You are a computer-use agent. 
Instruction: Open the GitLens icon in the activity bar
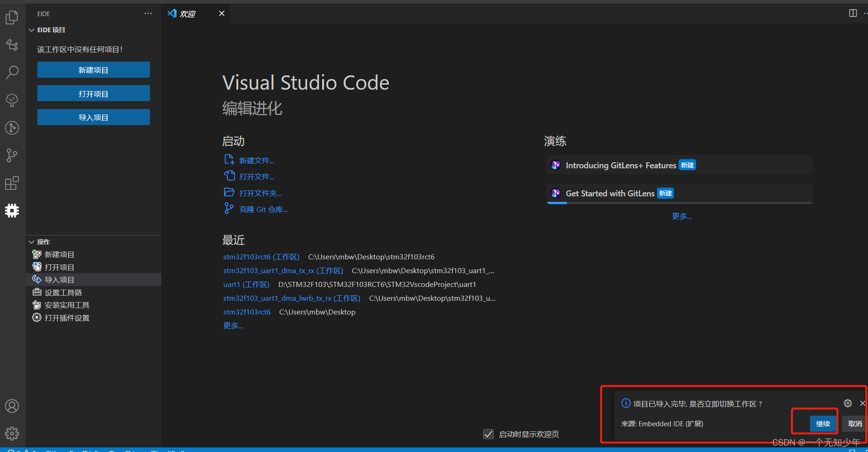click(12, 127)
